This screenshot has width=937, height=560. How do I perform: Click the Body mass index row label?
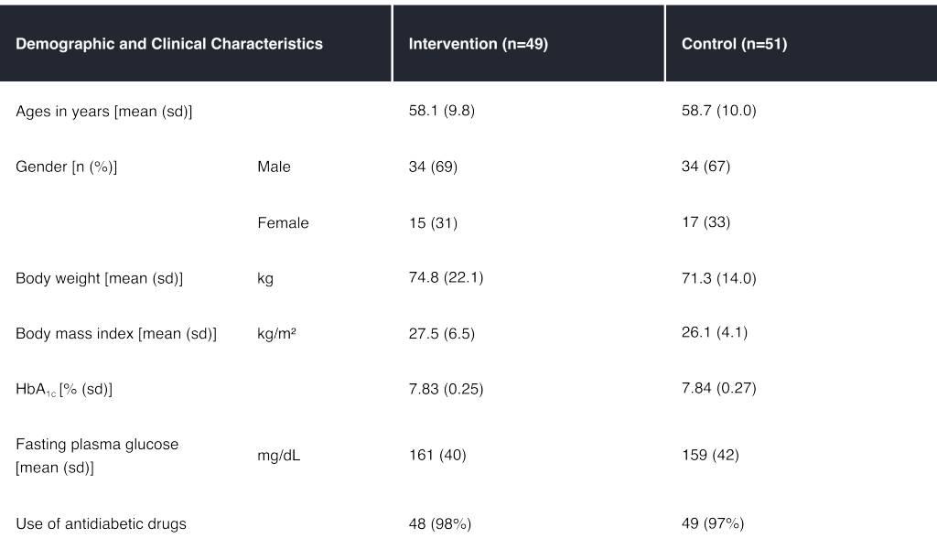[115, 334]
